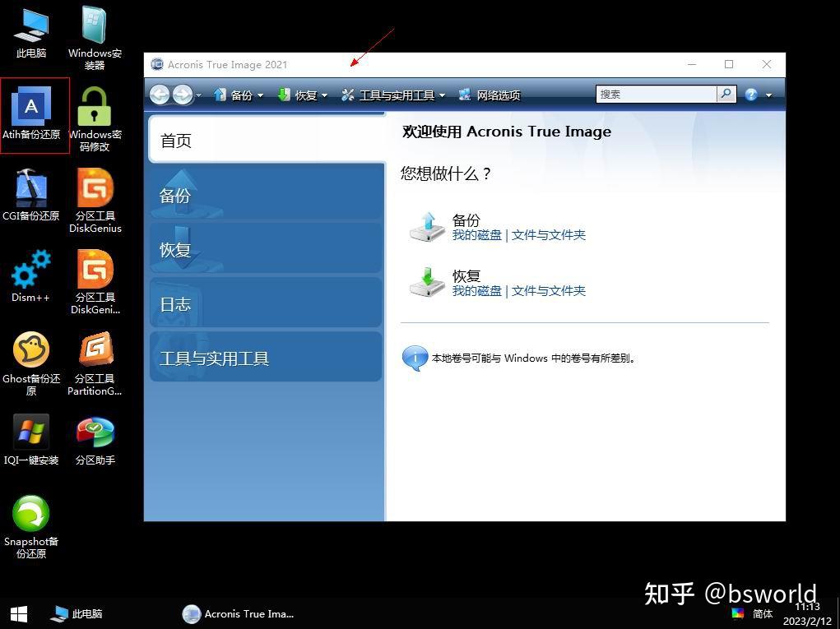840x629 pixels.
Task: Click inside the 搜索 input field
Action: click(x=657, y=95)
